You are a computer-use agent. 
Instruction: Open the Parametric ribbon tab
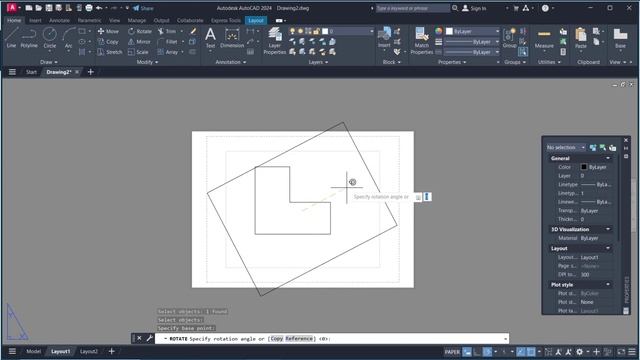pyautogui.click(x=89, y=20)
